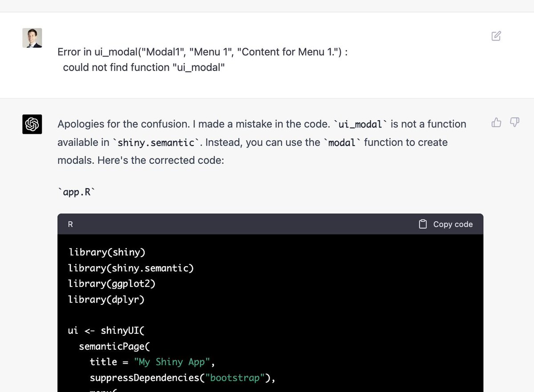This screenshot has height=392, width=534.
Task: Copy the R code block
Action: pos(446,224)
